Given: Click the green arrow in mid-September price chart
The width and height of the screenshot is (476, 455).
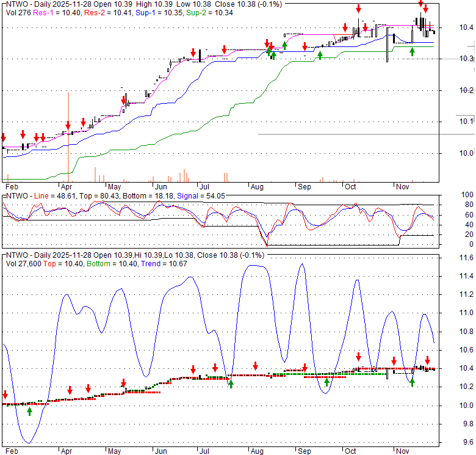Looking at the screenshot, I should click(x=320, y=56).
